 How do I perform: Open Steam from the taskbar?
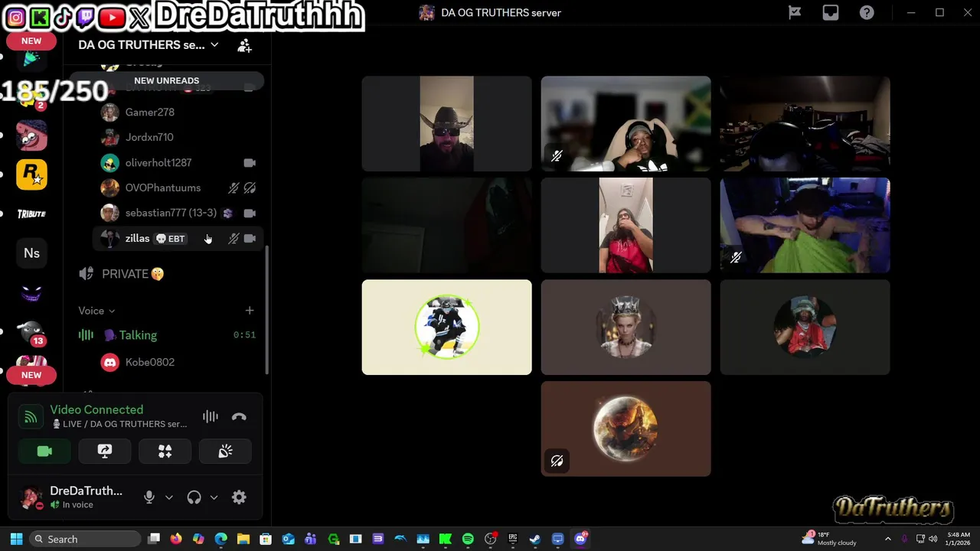535,540
